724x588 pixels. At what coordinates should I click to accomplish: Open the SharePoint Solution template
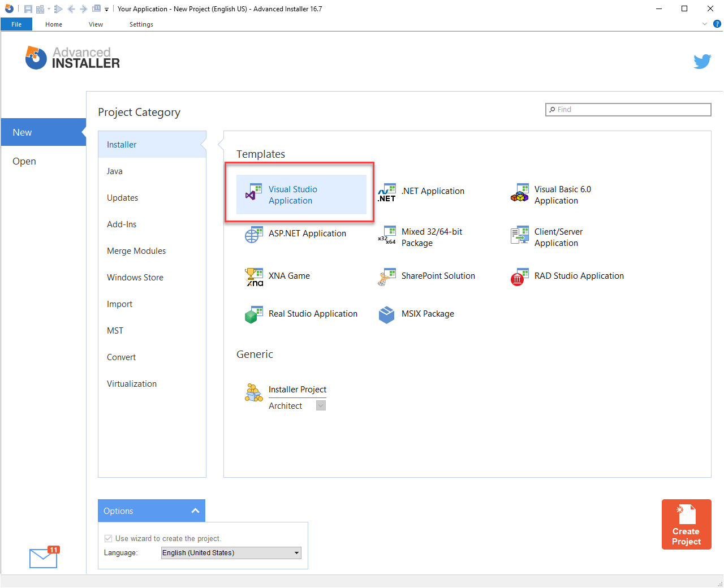[x=386, y=276]
